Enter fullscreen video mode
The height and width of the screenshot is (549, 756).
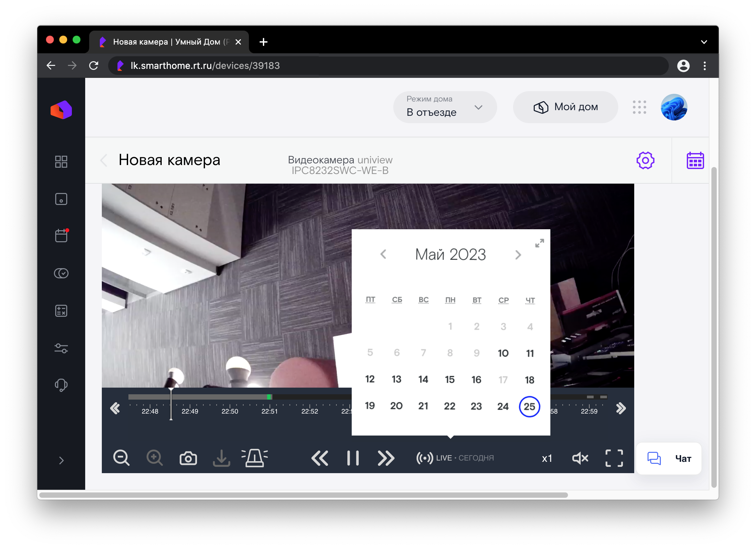tap(614, 458)
